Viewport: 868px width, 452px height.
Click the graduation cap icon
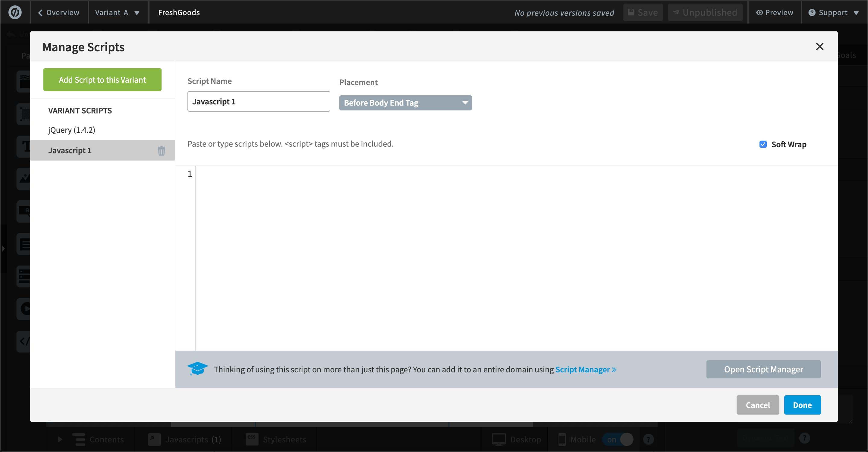pos(197,369)
